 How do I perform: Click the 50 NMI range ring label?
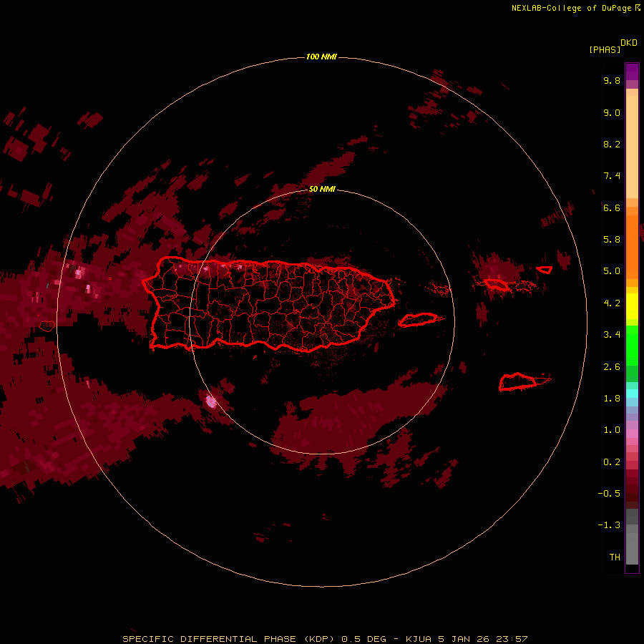point(322,189)
